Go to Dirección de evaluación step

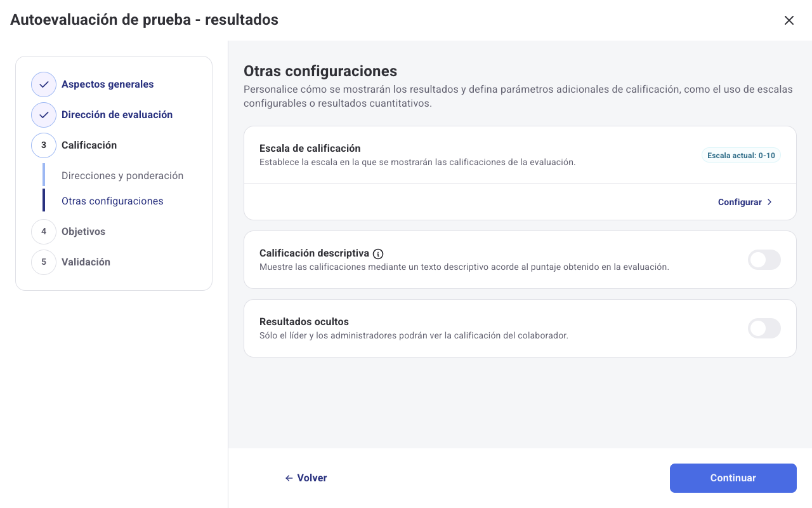(117, 115)
